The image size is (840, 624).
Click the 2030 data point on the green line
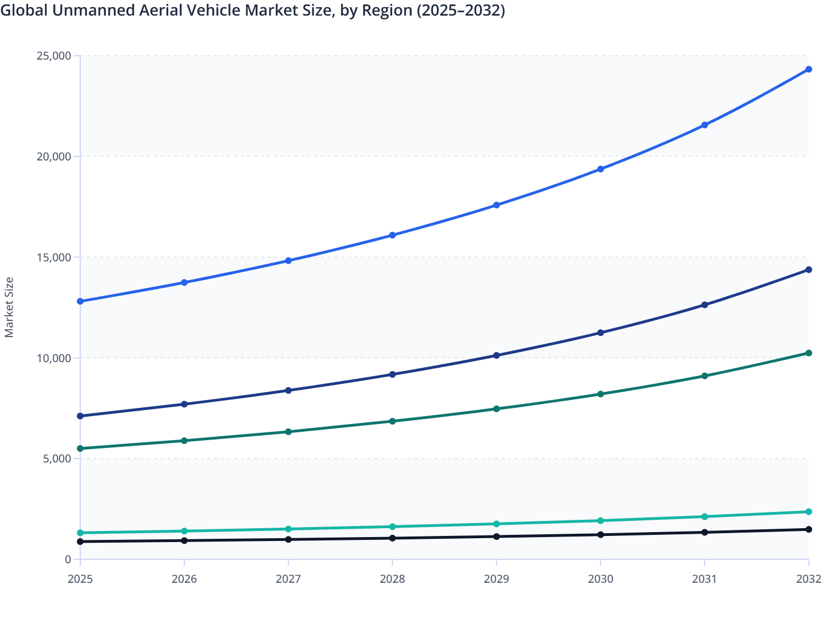tap(600, 394)
